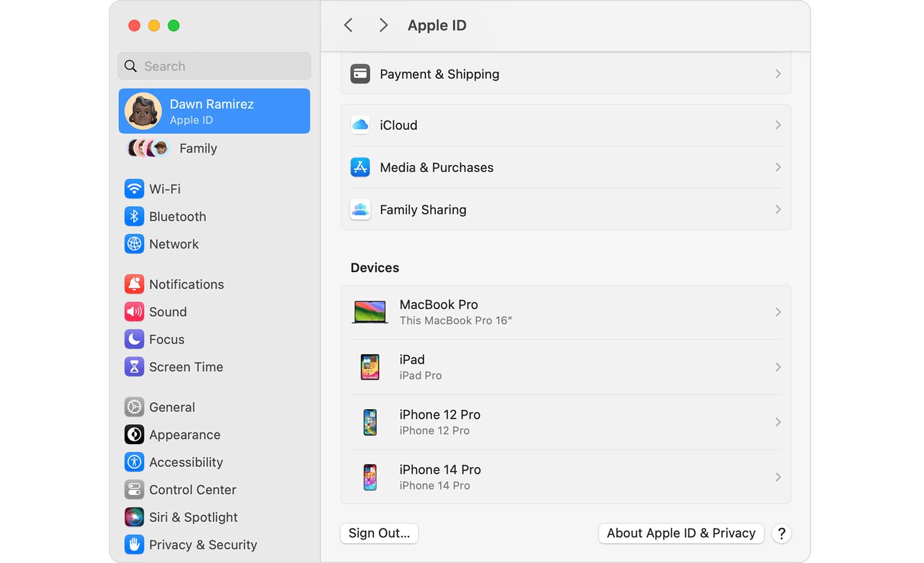
Task: Select the Focus moon icon
Action: pos(134,339)
